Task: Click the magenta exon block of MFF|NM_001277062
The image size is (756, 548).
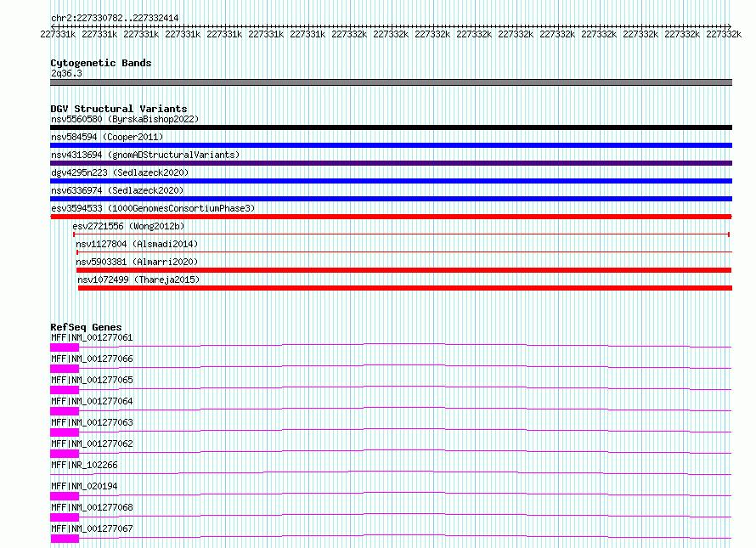Action: pos(65,454)
